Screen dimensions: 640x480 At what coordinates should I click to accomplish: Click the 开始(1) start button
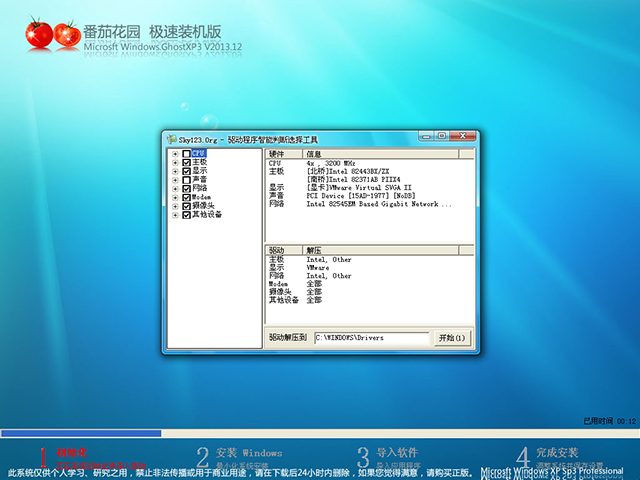(x=451, y=339)
